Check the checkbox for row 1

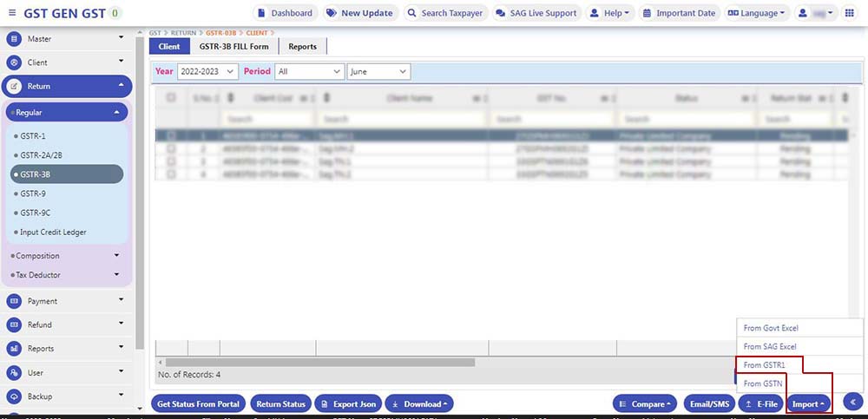pyautogui.click(x=171, y=135)
